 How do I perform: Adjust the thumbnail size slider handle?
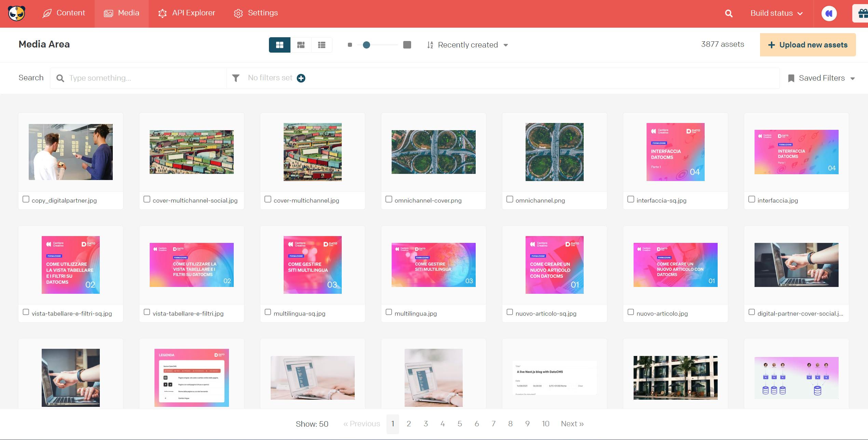point(366,45)
